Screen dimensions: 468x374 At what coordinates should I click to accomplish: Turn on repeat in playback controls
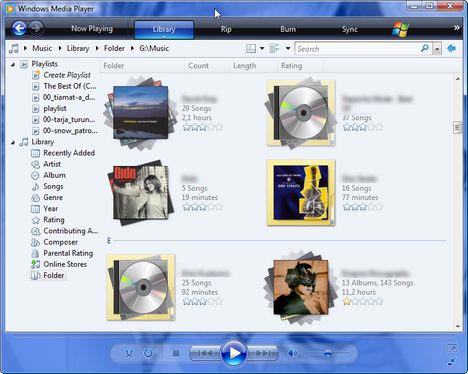coord(148,353)
